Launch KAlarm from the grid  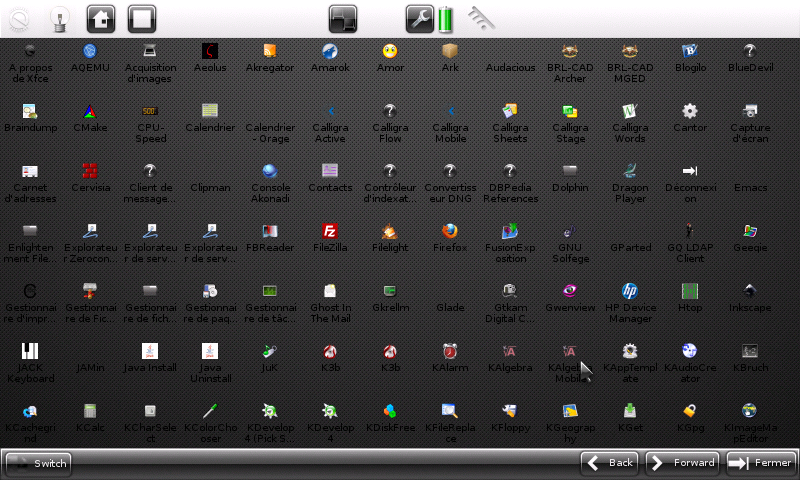pyautogui.click(x=450, y=352)
